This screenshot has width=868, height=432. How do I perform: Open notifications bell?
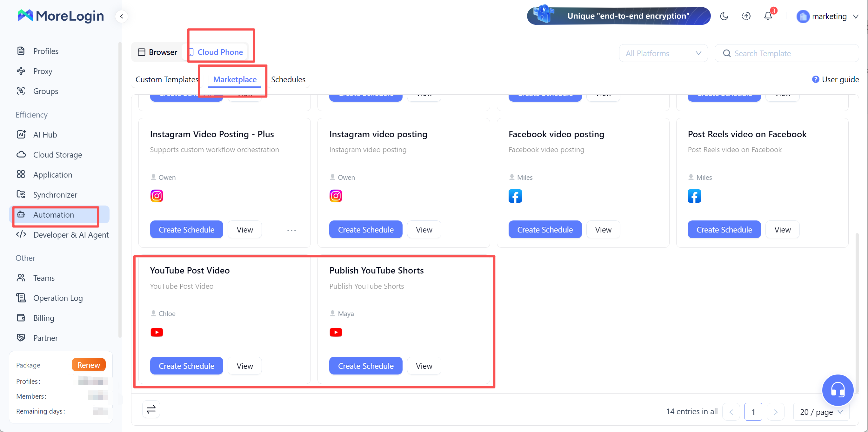768,16
